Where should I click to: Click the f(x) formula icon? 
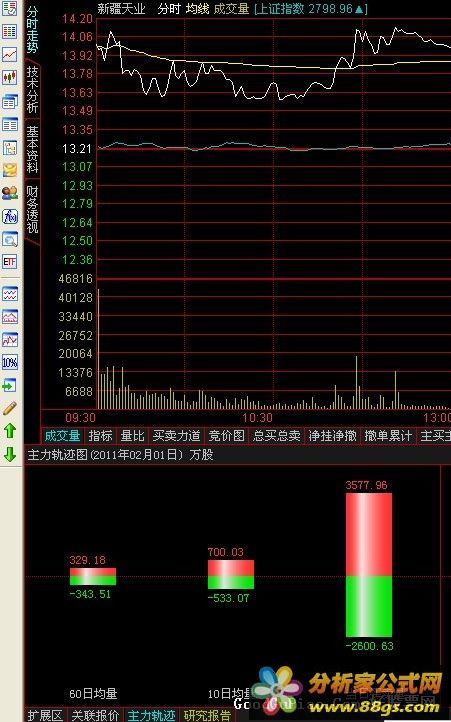tap(10, 216)
